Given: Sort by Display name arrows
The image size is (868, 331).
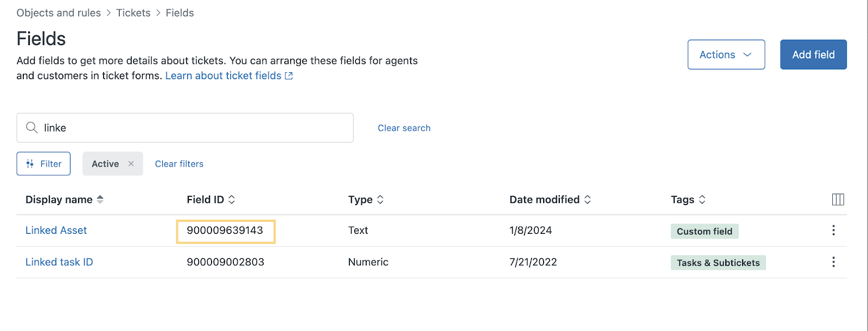Looking at the screenshot, I should tap(100, 200).
